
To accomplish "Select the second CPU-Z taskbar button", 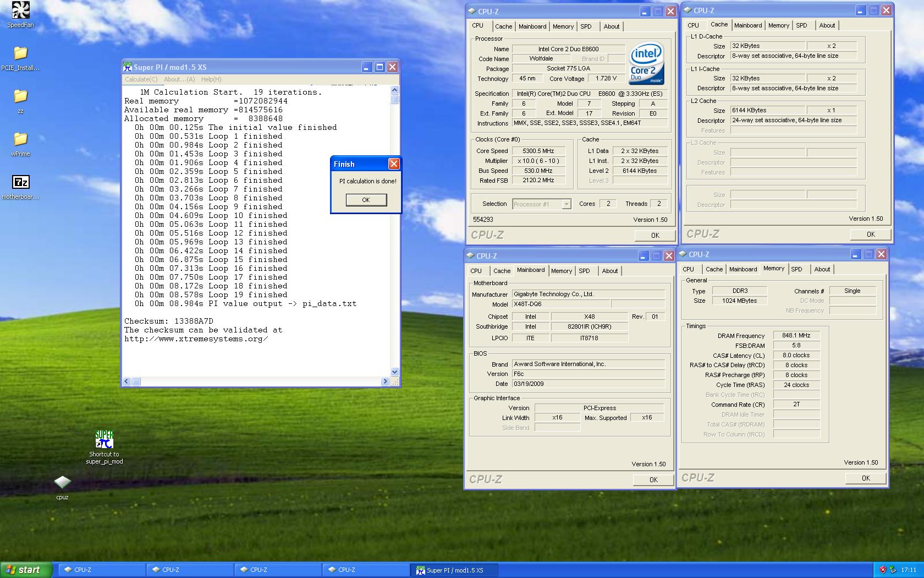I will coord(190,570).
